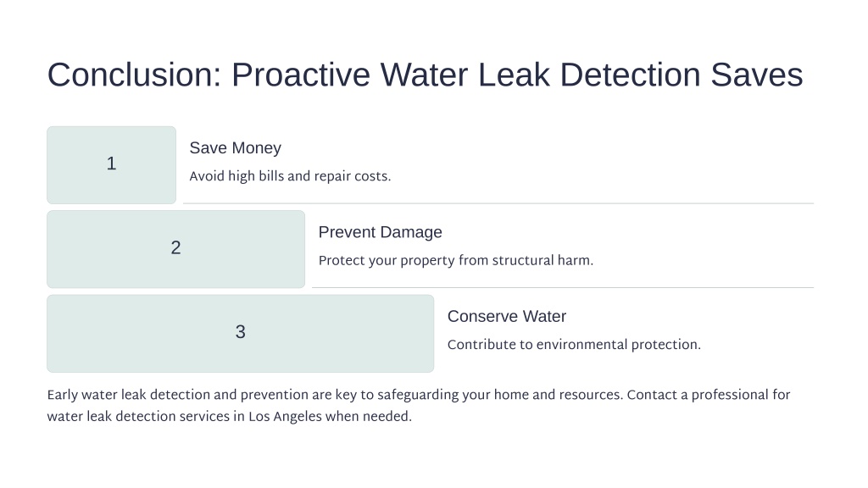Select the Prevent Damage heading
868x488 pixels.
[x=381, y=232]
